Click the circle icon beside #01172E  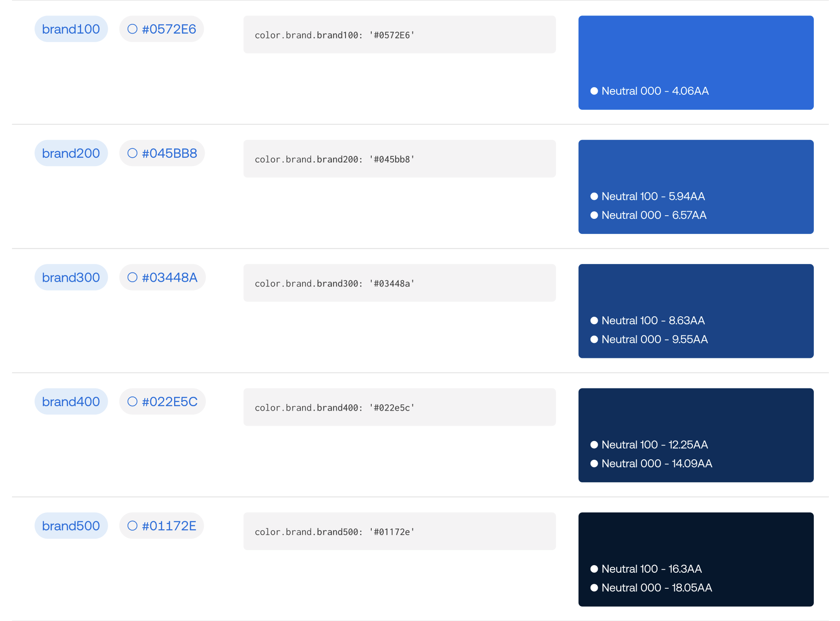132,526
